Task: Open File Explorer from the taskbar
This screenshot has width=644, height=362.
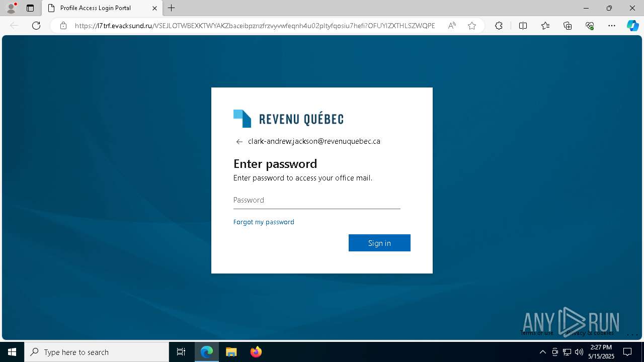Action: point(231,352)
